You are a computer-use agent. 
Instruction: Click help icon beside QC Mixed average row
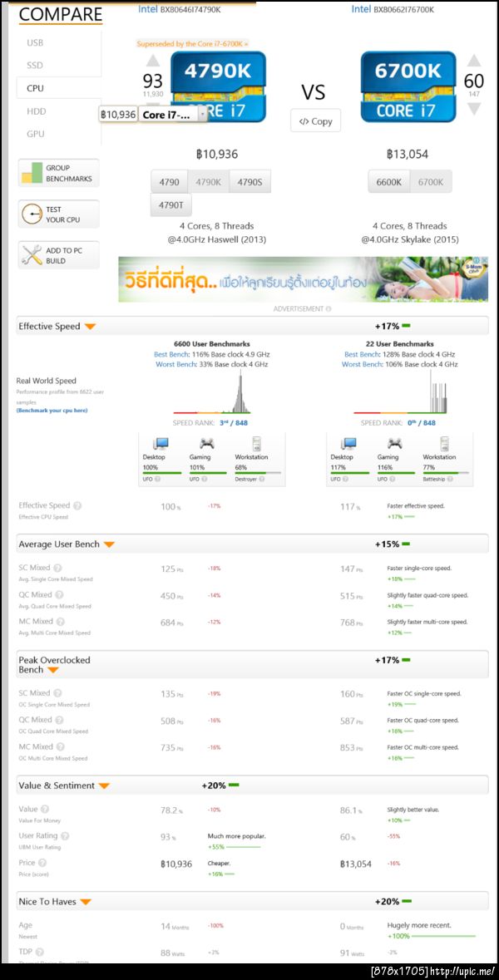click(x=59, y=595)
